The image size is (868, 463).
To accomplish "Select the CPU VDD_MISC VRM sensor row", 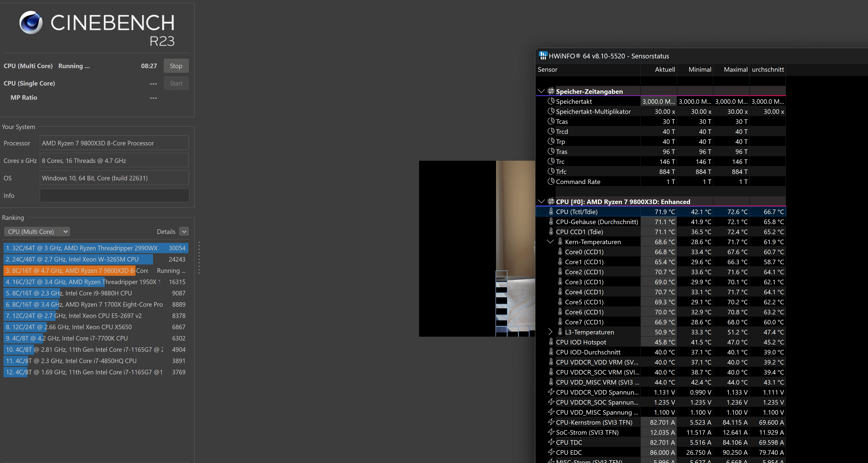I will coord(661,382).
